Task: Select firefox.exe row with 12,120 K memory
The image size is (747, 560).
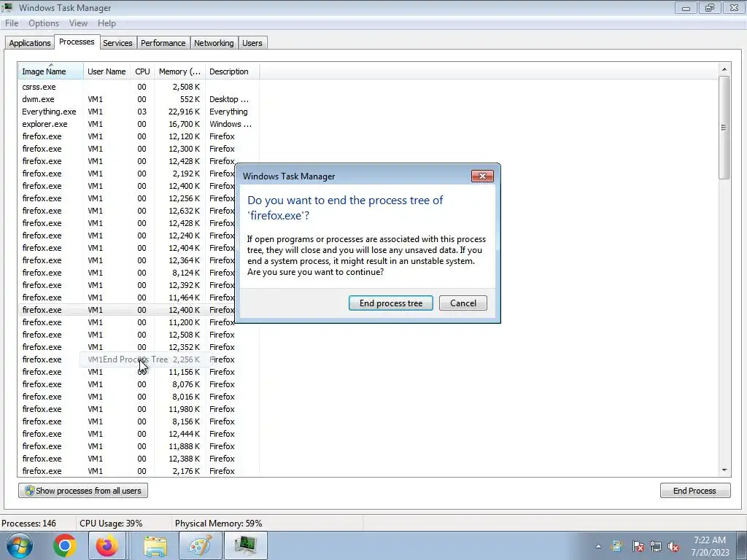Action: coord(138,136)
